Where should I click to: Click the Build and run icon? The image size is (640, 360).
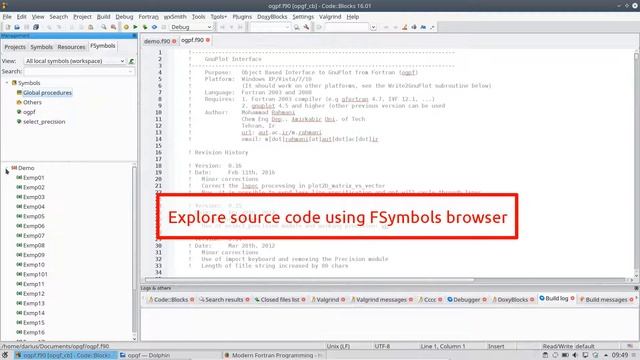[x=145, y=27]
